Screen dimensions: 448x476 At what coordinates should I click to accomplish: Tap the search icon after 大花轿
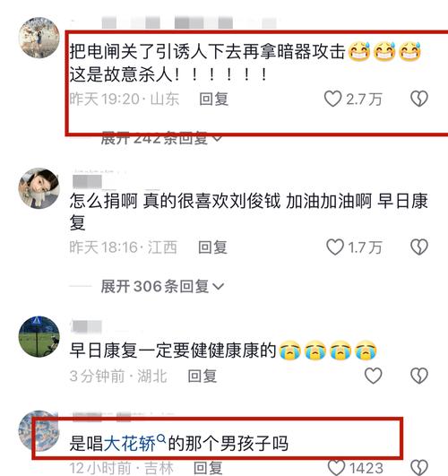161,438
